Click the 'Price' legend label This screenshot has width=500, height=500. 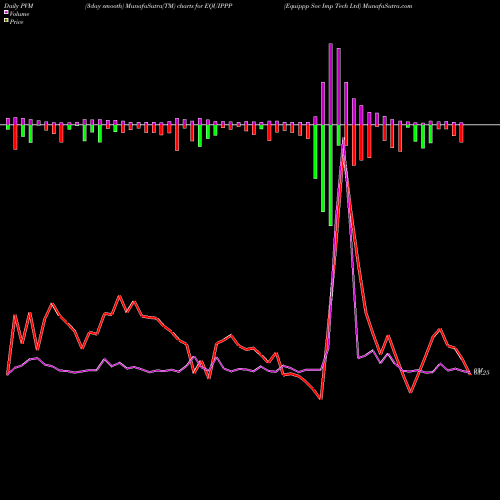16,22
